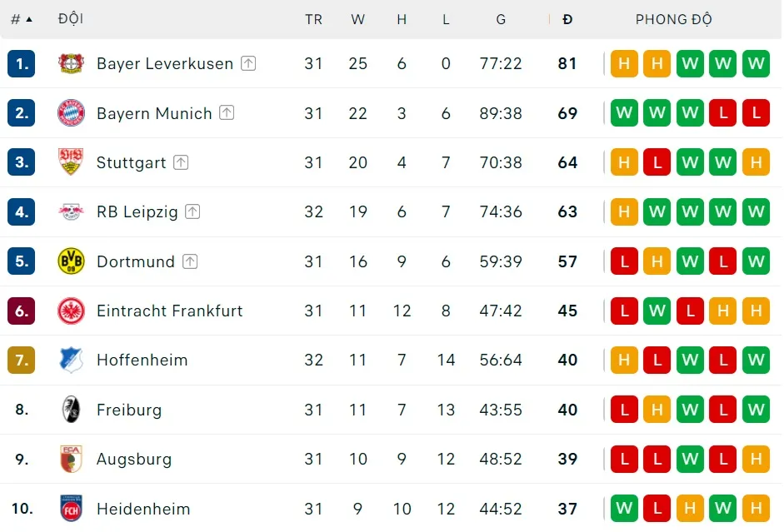Viewport: 784px width, 532px height.
Task: Click the promotion arrow beside RB Leipzig
Action: 192,211
